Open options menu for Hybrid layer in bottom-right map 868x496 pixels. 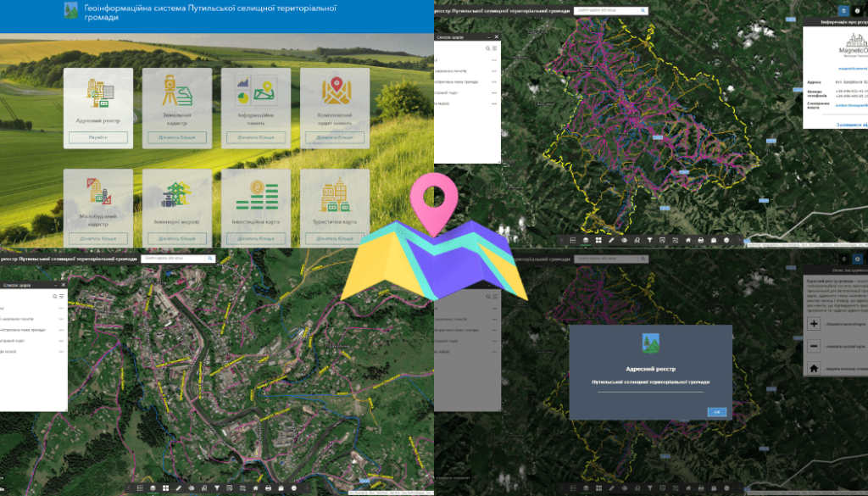point(494,352)
